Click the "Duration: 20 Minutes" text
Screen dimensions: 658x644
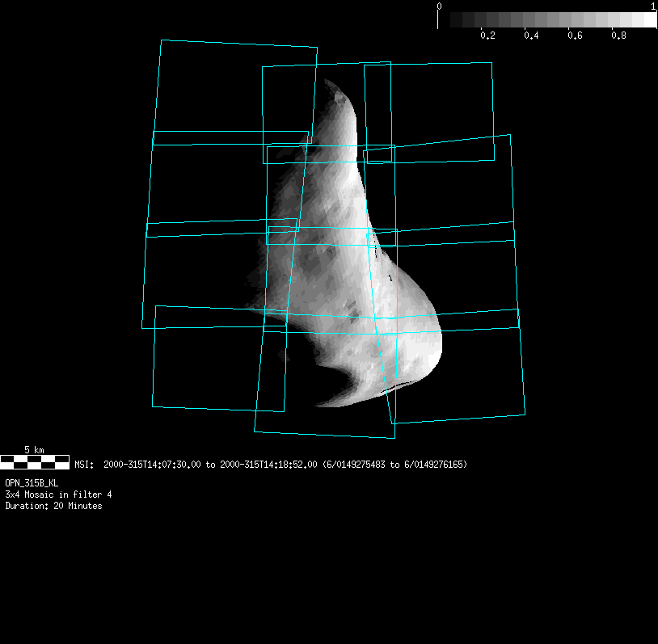pyautogui.click(x=53, y=506)
